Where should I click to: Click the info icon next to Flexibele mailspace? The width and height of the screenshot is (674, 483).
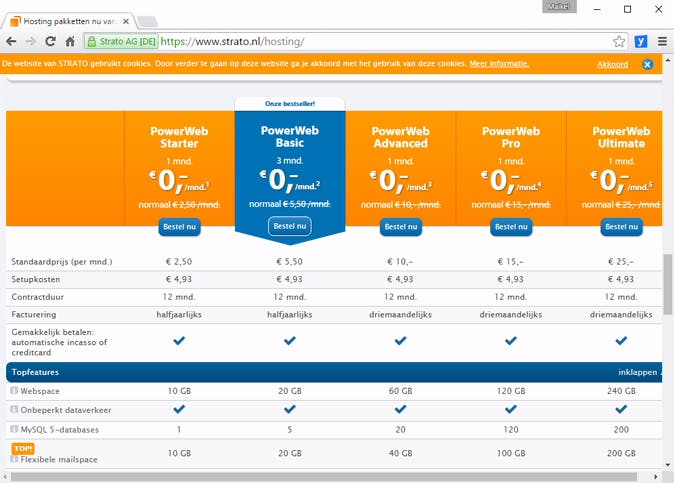coord(14,459)
